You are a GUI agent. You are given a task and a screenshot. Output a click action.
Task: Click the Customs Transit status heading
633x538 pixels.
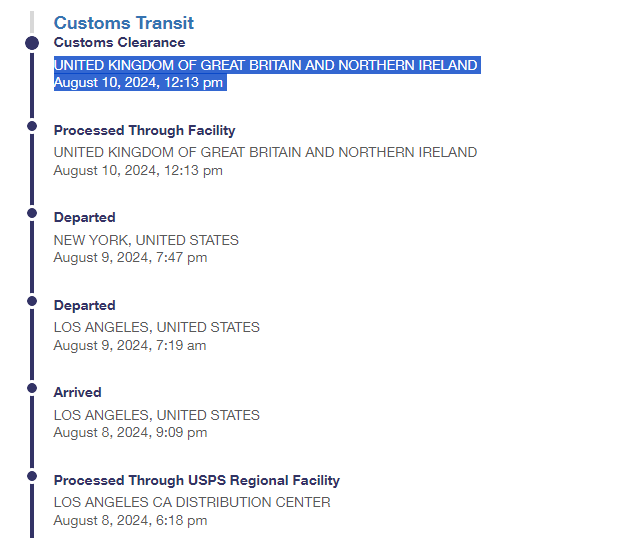pos(123,22)
